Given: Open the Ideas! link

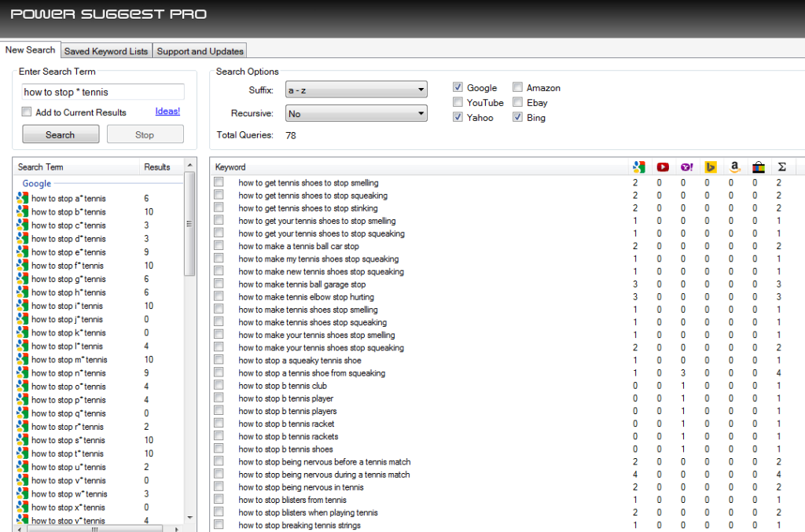Looking at the screenshot, I should point(168,111).
